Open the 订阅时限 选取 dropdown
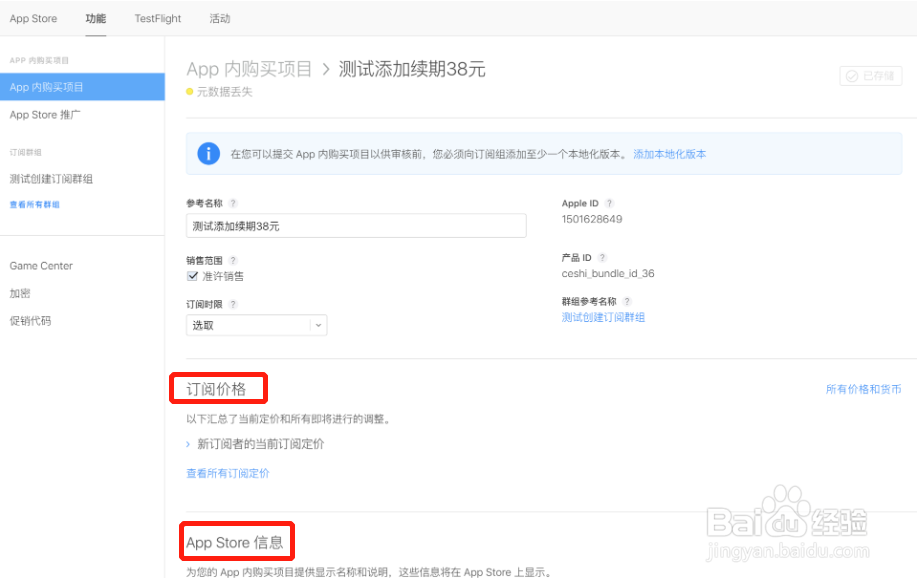The width and height of the screenshot is (921, 583). 257,325
